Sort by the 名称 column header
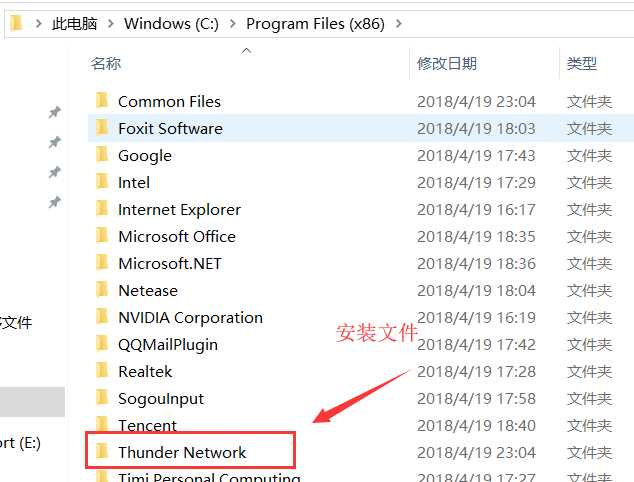The width and height of the screenshot is (634, 482). point(106,64)
